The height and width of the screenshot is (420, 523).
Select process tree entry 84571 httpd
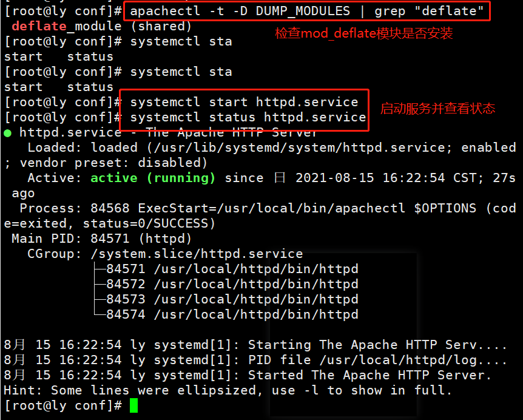coord(232,269)
